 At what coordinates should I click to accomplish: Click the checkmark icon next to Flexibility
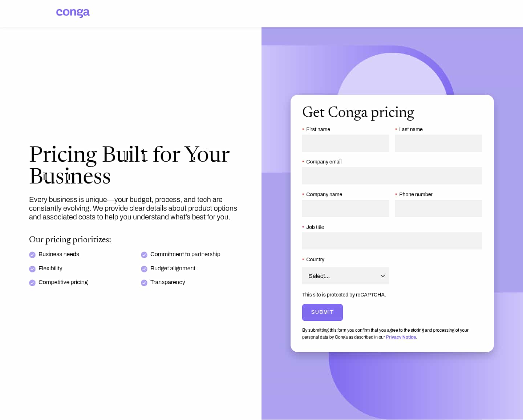pos(32,269)
